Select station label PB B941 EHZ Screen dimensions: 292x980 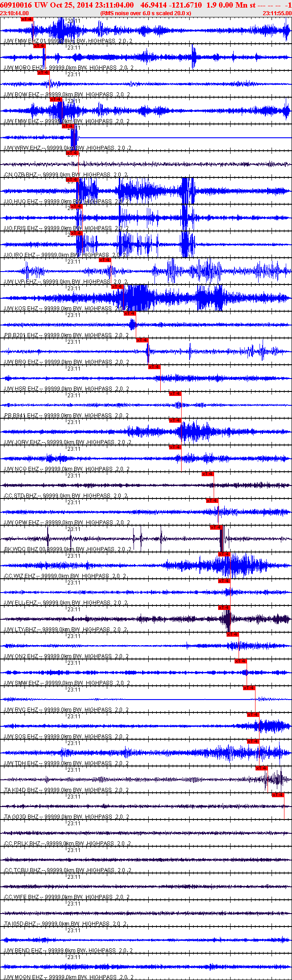pyautogui.click(x=21, y=416)
